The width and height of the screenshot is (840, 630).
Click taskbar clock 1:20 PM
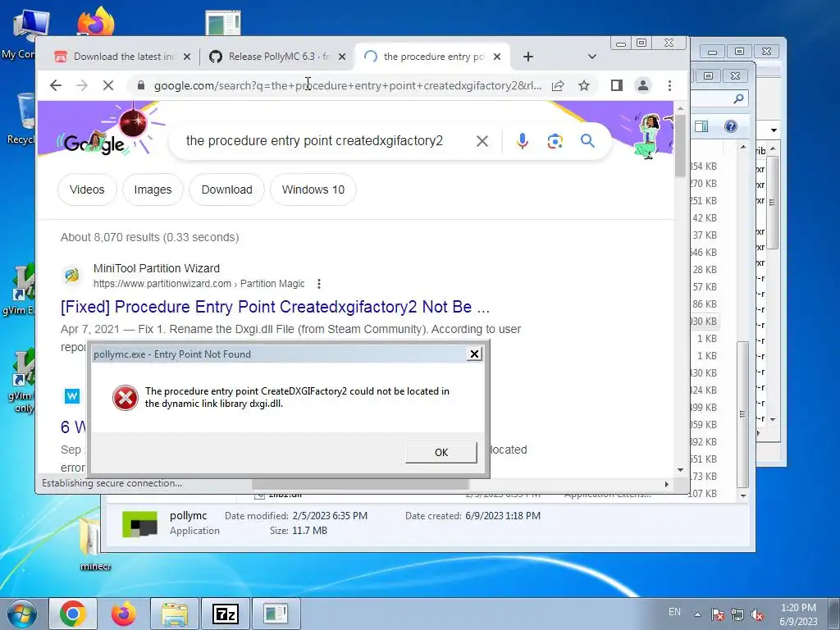(798, 608)
